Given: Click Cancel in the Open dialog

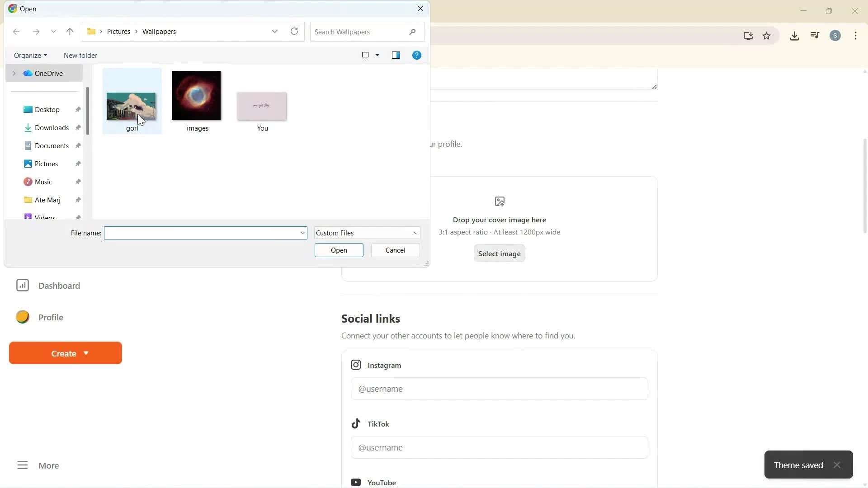Looking at the screenshot, I should click(395, 250).
